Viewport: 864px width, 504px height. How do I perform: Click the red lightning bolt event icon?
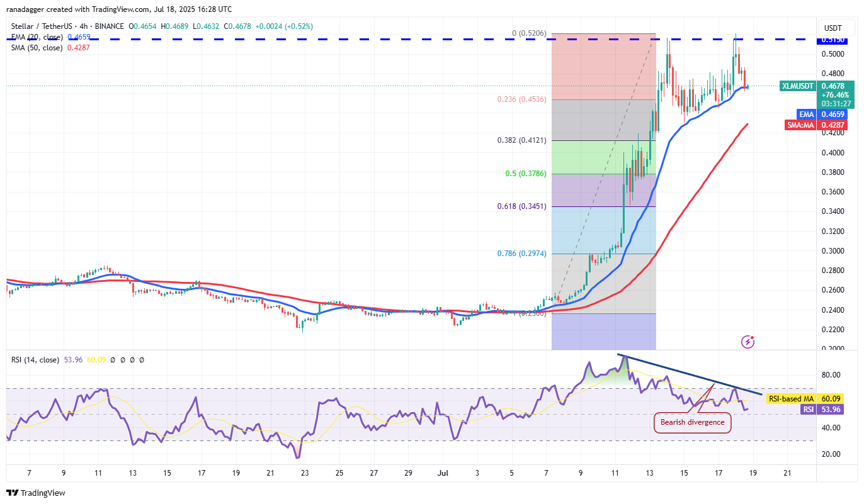coord(748,342)
